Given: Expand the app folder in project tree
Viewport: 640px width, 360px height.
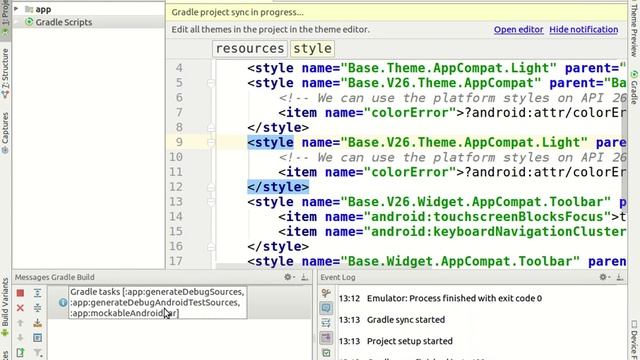Looking at the screenshot, I should point(16,9).
